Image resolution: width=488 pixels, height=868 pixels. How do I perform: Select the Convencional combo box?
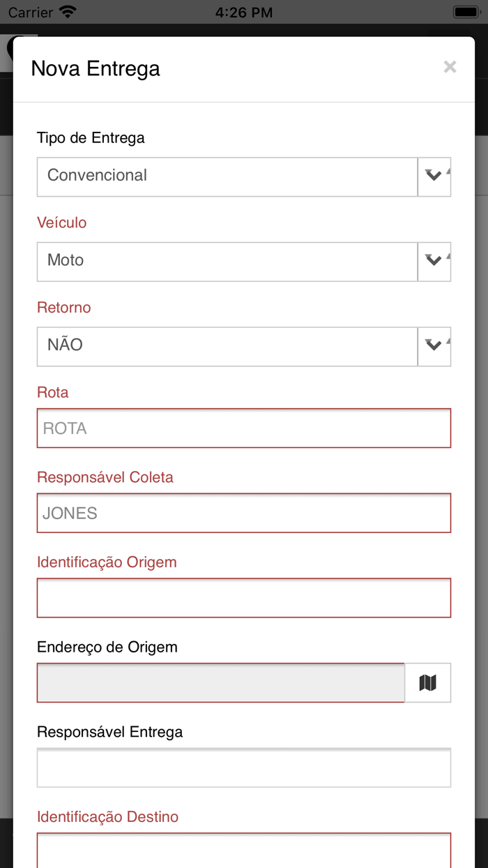[227, 177]
